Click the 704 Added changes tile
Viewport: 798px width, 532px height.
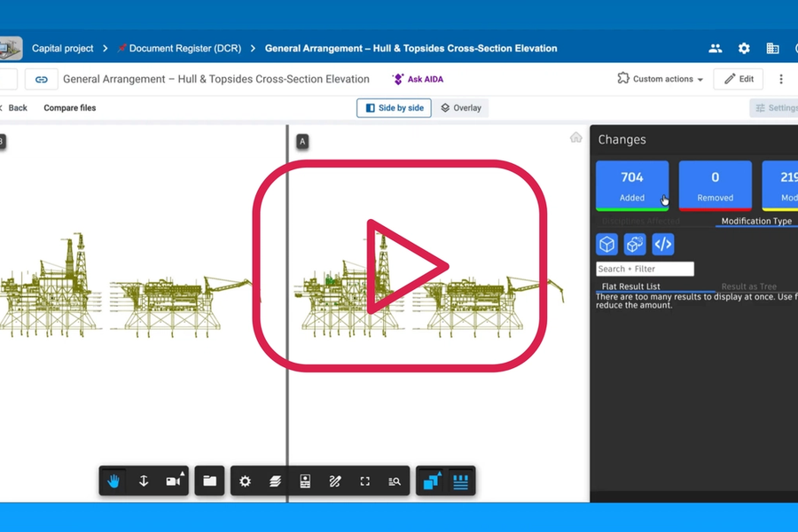pyautogui.click(x=632, y=186)
